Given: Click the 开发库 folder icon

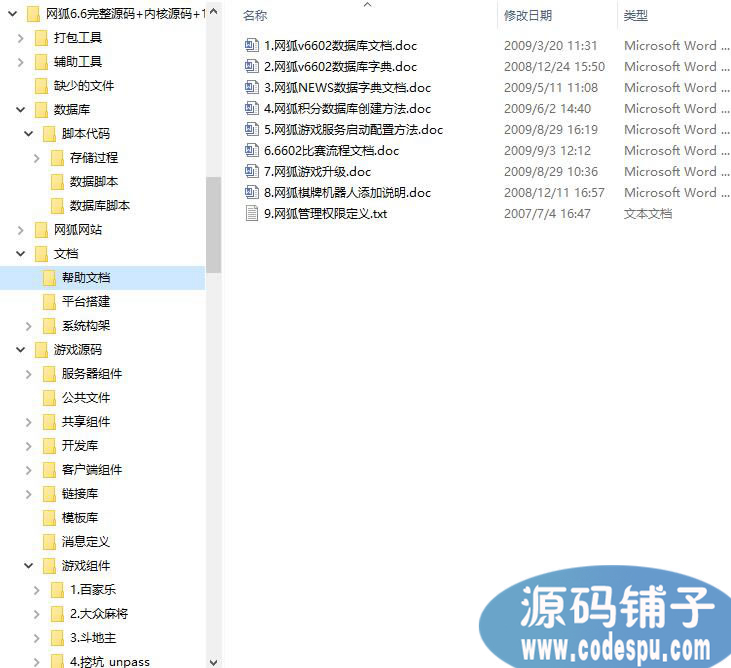Looking at the screenshot, I should (49, 446).
